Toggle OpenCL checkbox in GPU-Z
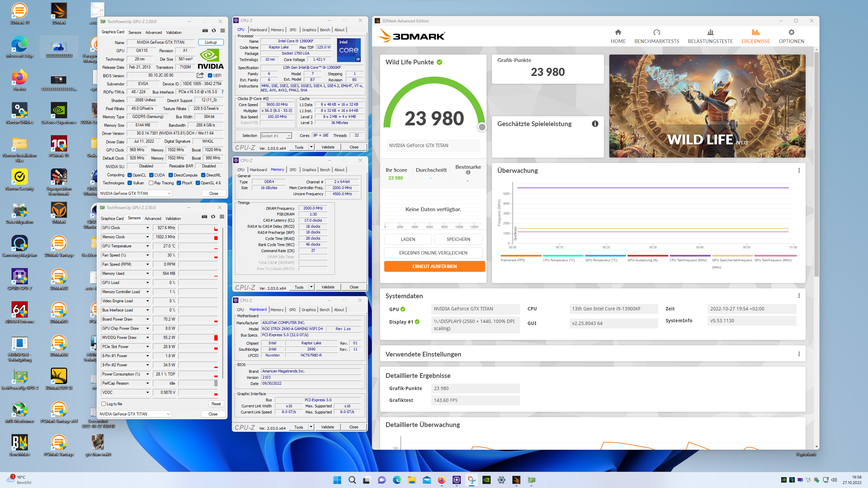This screenshot has width=868, height=488. pos(130,175)
